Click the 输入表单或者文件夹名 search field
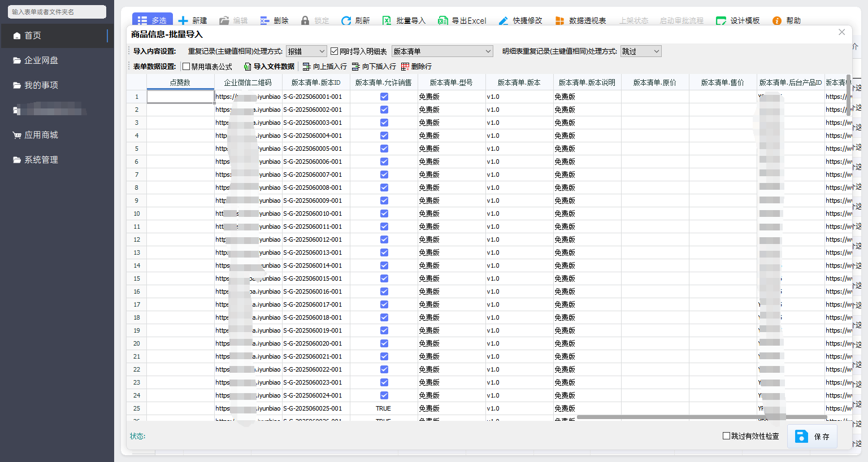The height and width of the screenshot is (462, 868). pos(57,12)
